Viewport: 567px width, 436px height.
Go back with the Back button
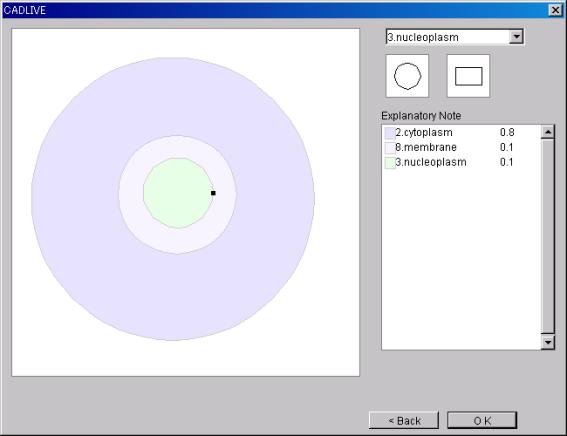point(404,420)
